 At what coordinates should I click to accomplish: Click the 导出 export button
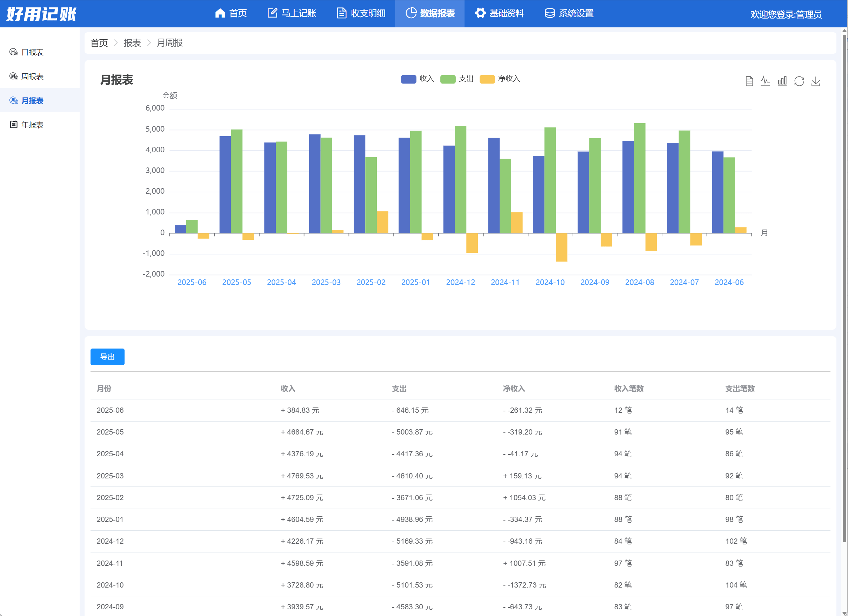(x=107, y=357)
